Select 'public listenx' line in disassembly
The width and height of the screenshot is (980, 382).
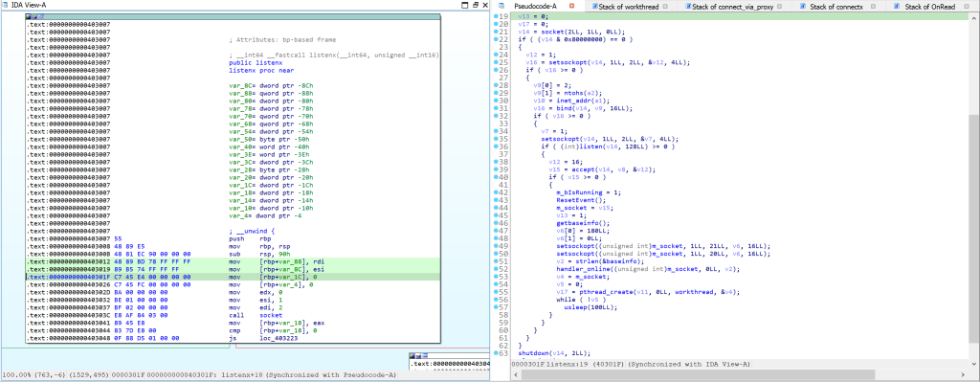click(x=256, y=62)
